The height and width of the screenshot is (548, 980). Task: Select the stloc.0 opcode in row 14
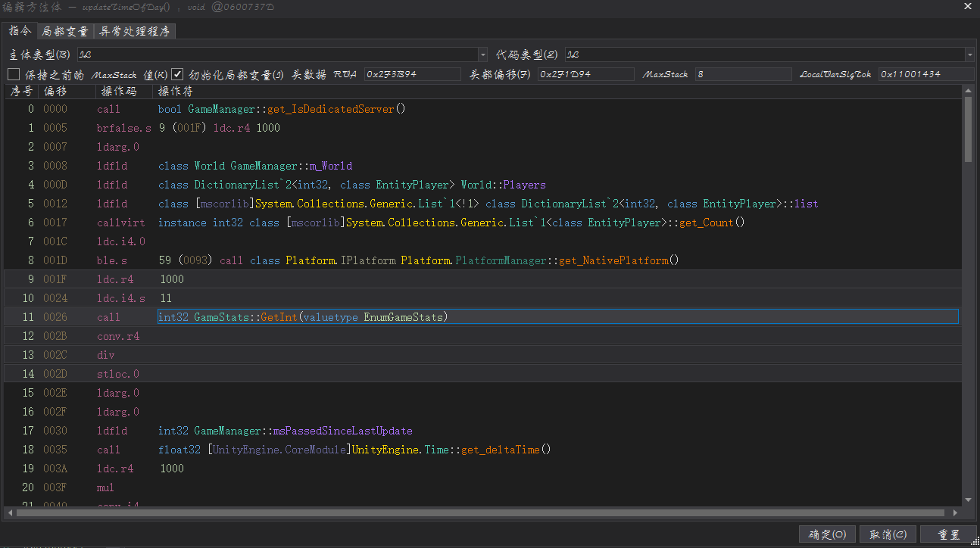click(x=118, y=374)
